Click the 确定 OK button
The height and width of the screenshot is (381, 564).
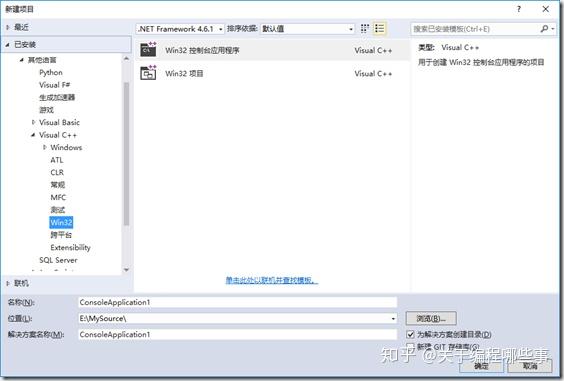point(481,366)
